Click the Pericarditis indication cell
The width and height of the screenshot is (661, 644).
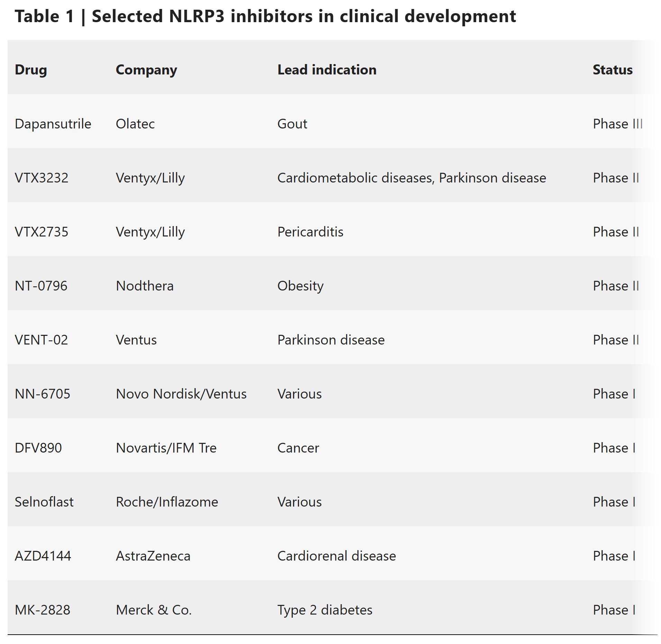310,232
